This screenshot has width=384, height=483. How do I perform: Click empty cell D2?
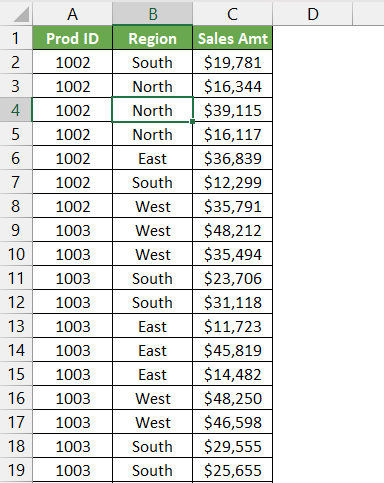click(313, 62)
